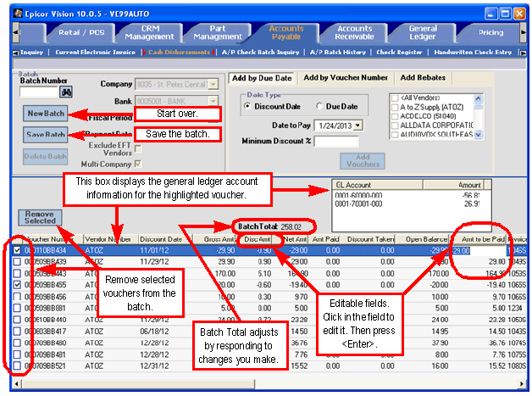Uncheck voucher ending 8B455 row checkbox
The height and width of the screenshot is (396, 532).
17,285
